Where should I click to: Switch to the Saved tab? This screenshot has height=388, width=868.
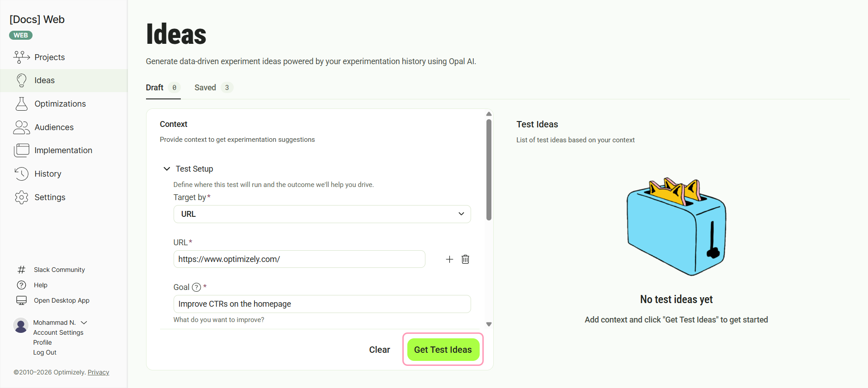pyautogui.click(x=213, y=88)
